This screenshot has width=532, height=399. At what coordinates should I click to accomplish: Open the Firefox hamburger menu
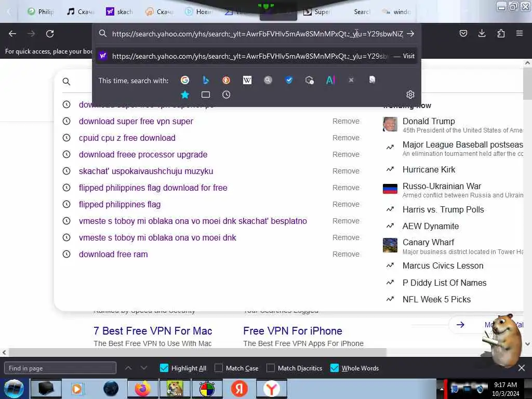(x=520, y=33)
